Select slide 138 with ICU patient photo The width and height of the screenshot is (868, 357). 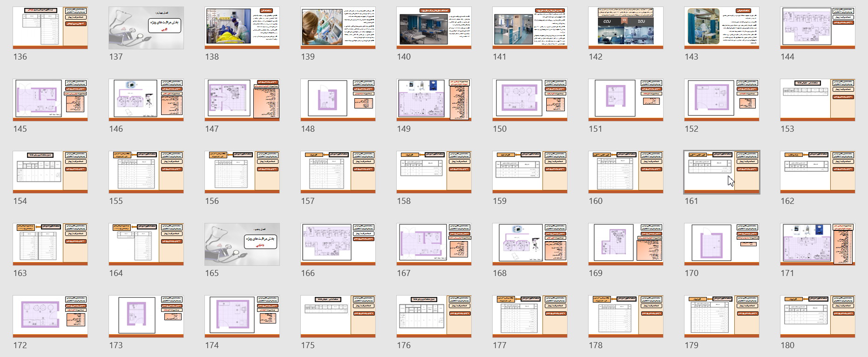coord(242,28)
